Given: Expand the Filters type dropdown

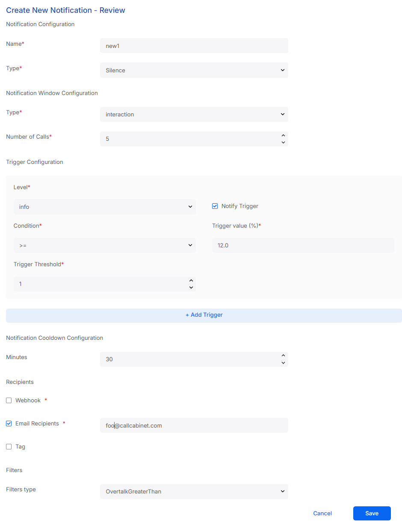Looking at the screenshot, I should point(194,491).
